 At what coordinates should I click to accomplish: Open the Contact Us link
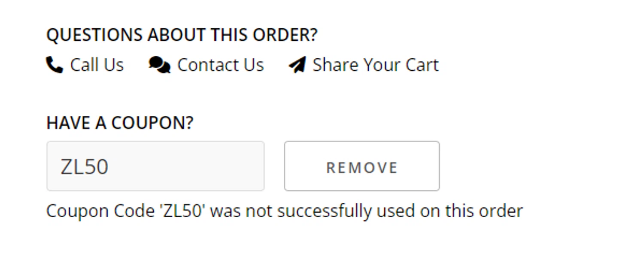220,65
